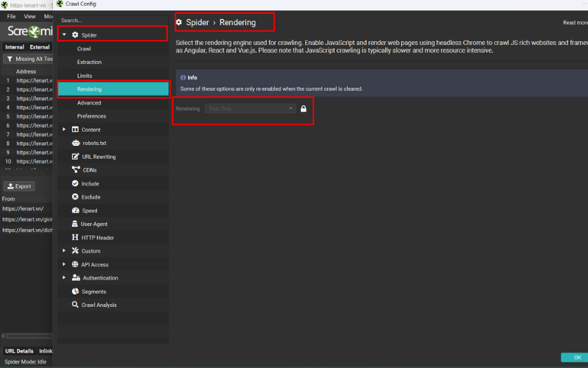Open the Segments pie chart icon
Viewport: 588px width, 368px height.
click(x=75, y=291)
